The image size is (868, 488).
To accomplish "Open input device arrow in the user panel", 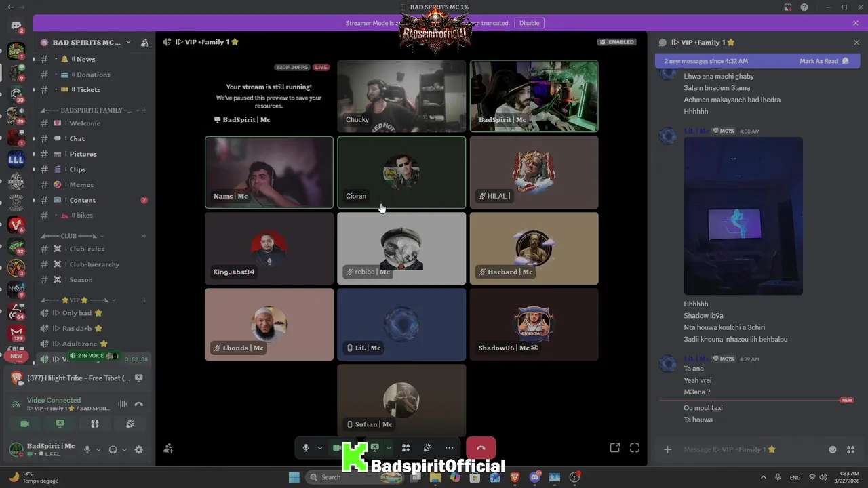I will [x=98, y=449].
